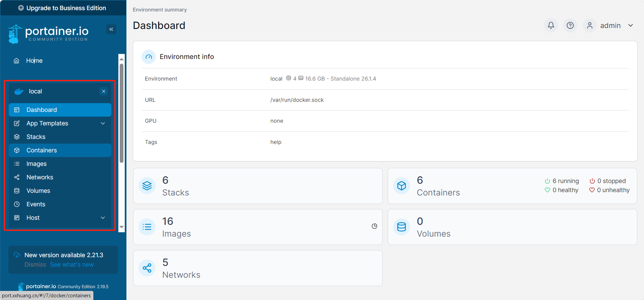The image size is (644, 300).
Task: Click the /var/run/docker.sock URL value
Action: 297,100
